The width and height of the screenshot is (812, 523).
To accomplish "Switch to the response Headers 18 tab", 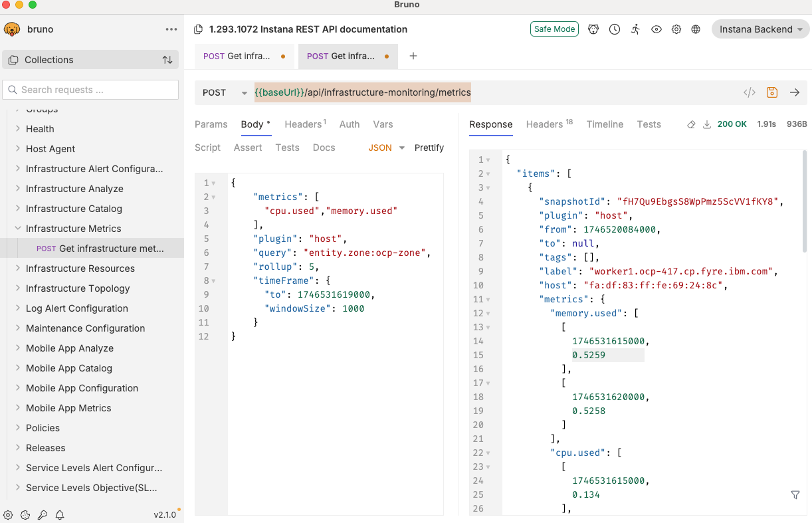I will (x=550, y=124).
